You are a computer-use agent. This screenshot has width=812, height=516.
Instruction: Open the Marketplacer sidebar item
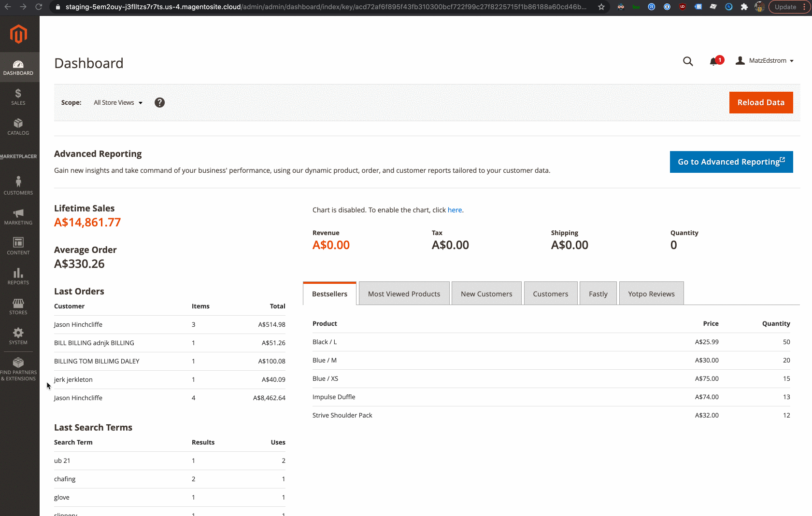pyautogui.click(x=18, y=156)
